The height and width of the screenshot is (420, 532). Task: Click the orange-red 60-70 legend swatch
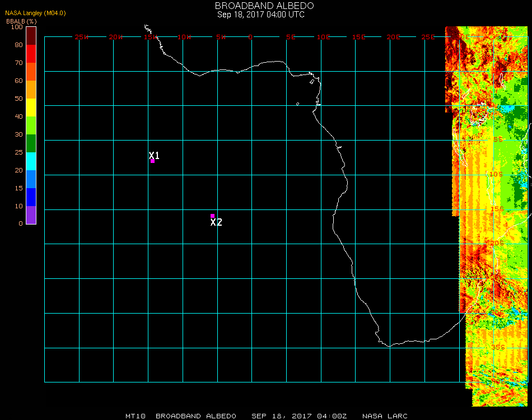(x=31, y=72)
